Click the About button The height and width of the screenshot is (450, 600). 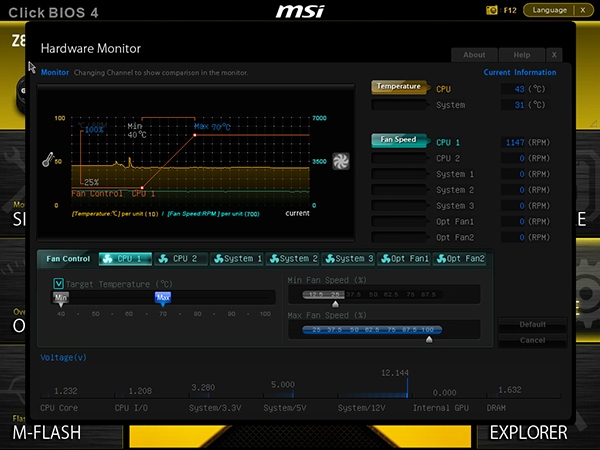pyautogui.click(x=474, y=55)
